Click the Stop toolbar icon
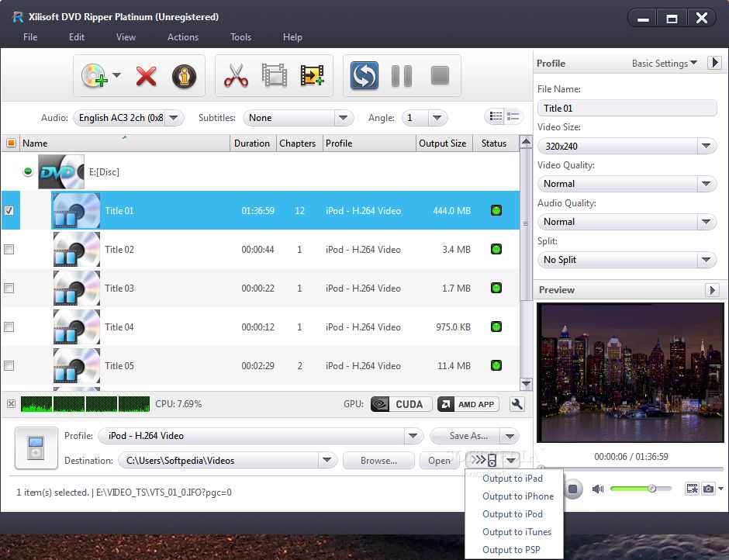Screen dimensions: 729x560 pos(440,75)
